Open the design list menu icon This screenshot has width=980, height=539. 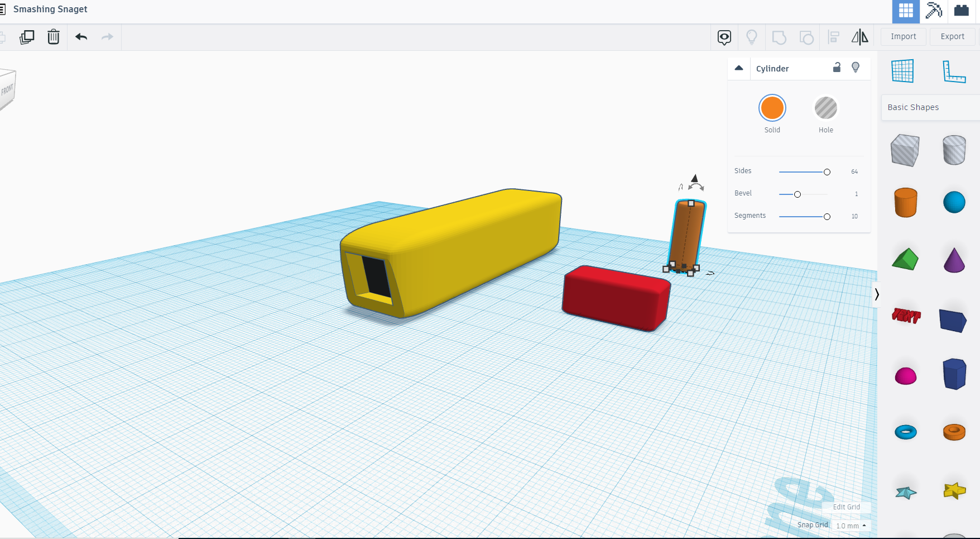(x=2, y=9)
